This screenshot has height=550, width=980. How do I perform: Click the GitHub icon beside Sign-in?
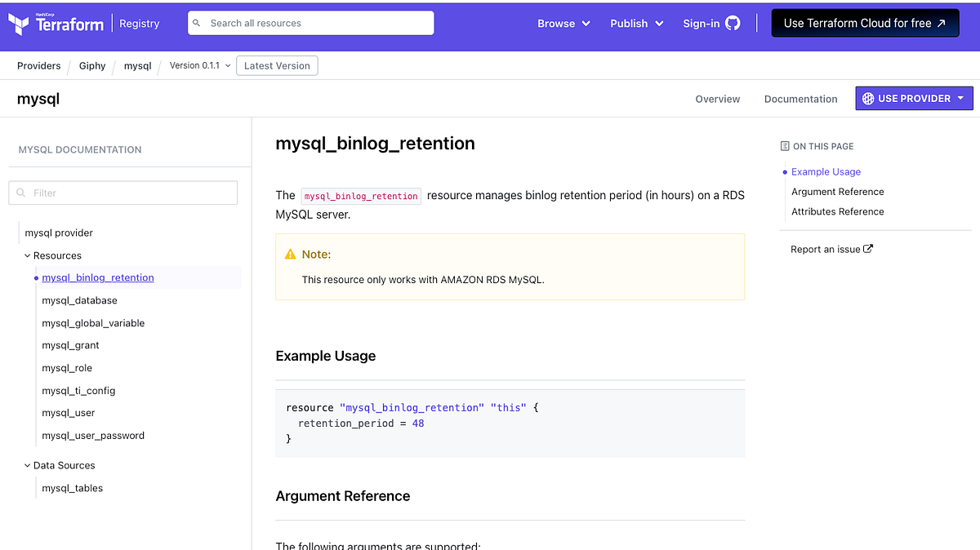(732, 23)
